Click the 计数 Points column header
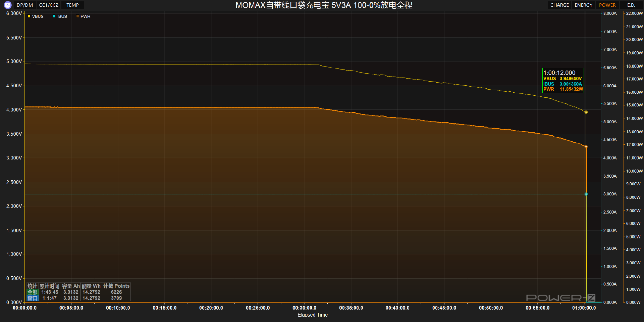 tap(116, 286)
